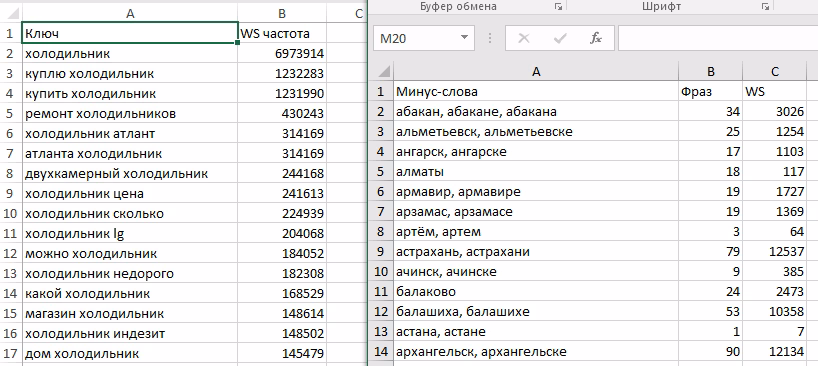Select cell 'астана, астане'
This screenshot has width=818, height=366.
tap(536, 332)
